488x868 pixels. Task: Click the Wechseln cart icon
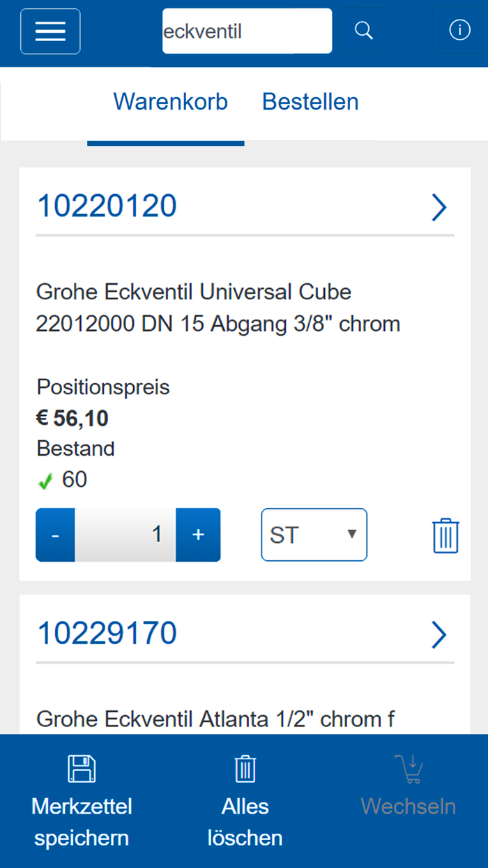pos(408,769)
